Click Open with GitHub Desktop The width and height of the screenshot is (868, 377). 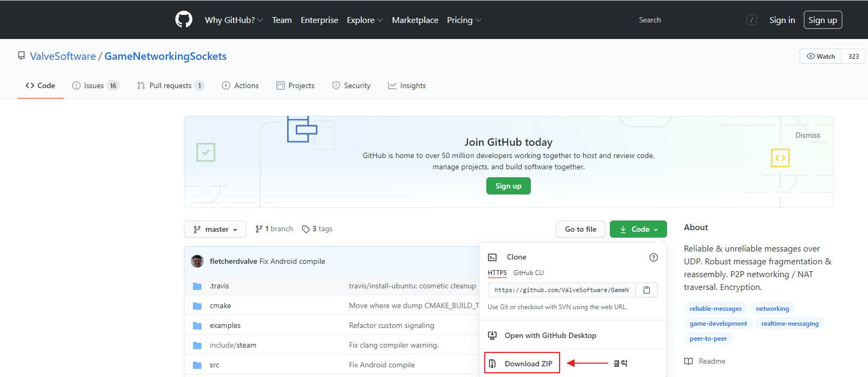[551, 335]
